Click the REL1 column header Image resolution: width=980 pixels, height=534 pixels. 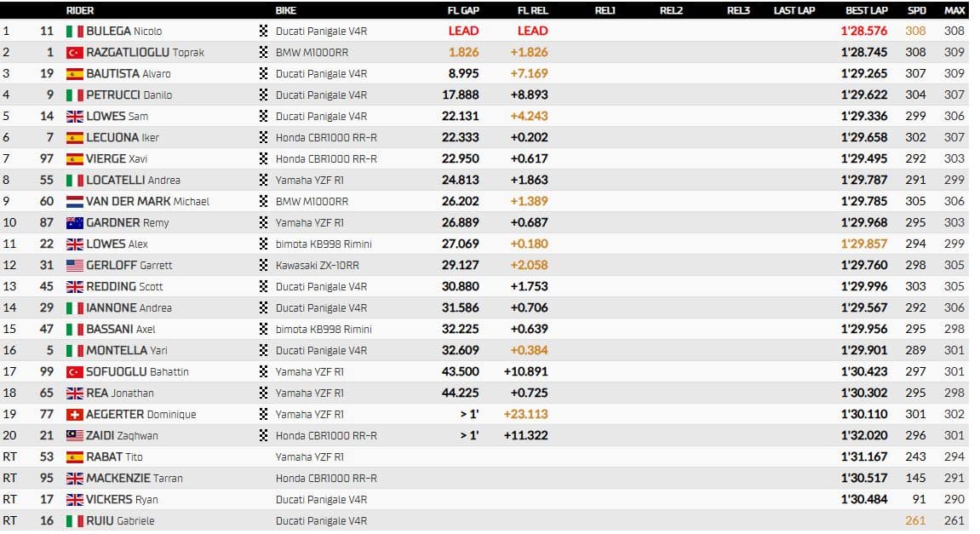605,10
